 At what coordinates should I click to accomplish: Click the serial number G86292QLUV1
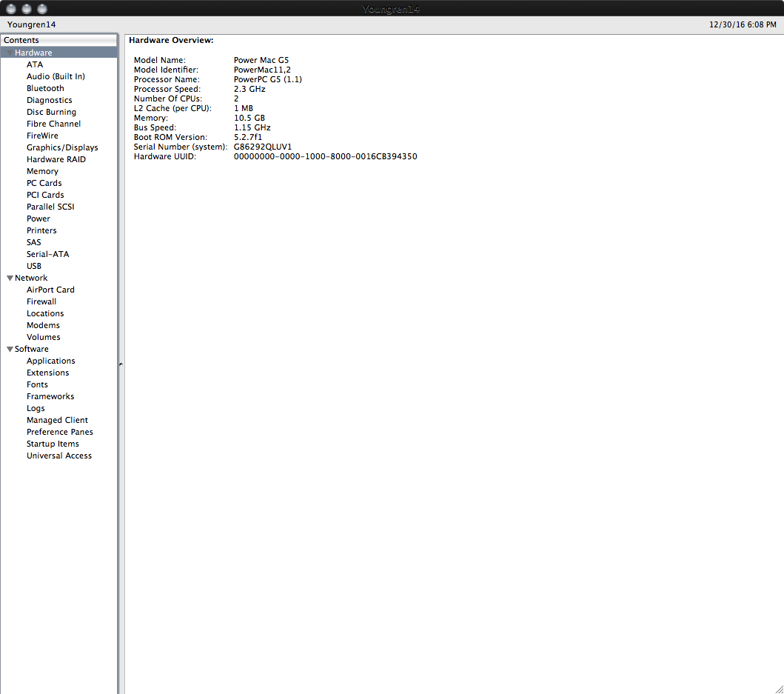pos(263,147)
